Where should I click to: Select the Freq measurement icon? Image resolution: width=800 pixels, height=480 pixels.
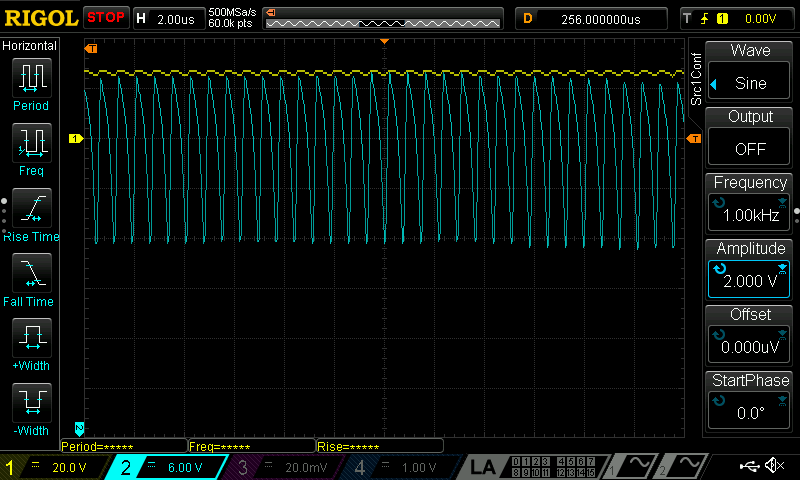click(32, 142)
